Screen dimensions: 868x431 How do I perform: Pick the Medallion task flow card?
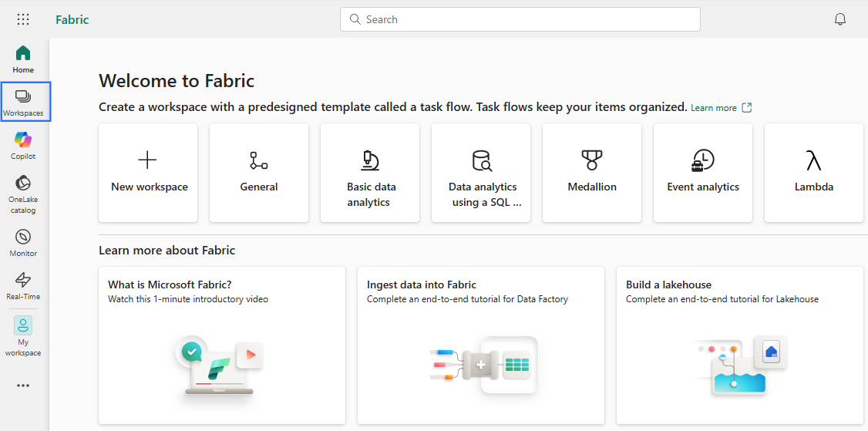(x=591, y=173)
